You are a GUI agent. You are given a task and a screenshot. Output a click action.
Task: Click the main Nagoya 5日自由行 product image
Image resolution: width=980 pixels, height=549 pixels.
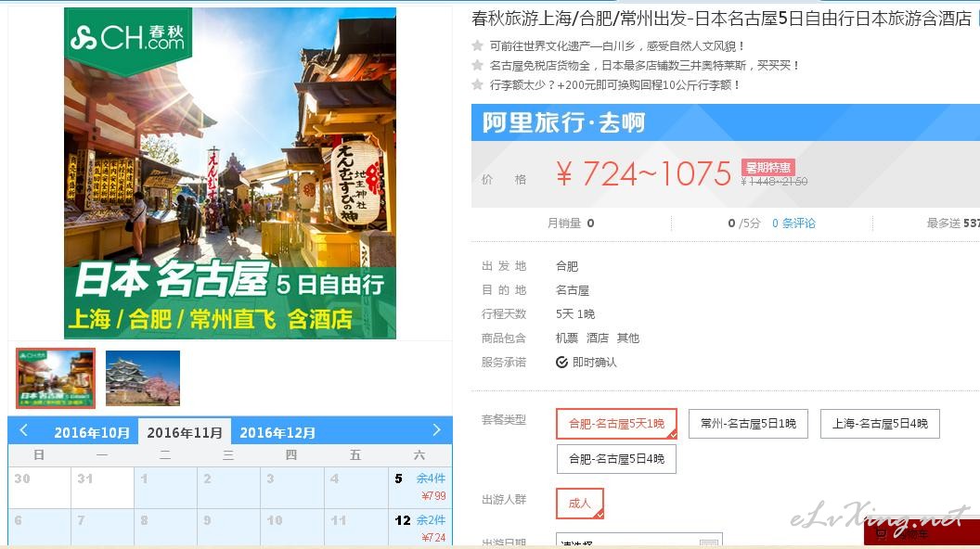point(230,173)
